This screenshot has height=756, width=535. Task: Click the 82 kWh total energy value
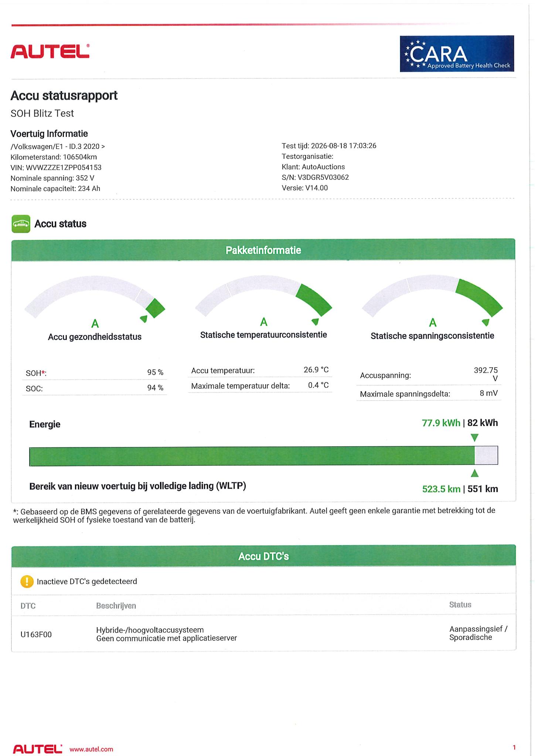tap(483, 423)
